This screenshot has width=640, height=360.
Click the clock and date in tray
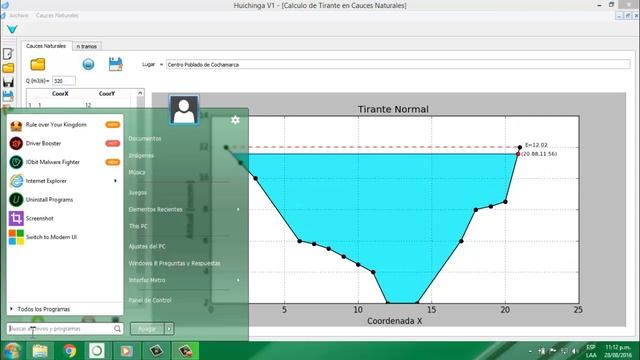618,351
